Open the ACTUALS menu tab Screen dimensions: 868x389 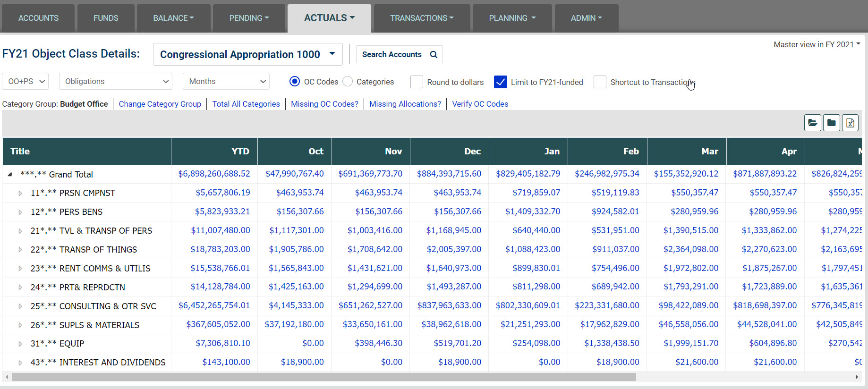[x=329, y=18]
